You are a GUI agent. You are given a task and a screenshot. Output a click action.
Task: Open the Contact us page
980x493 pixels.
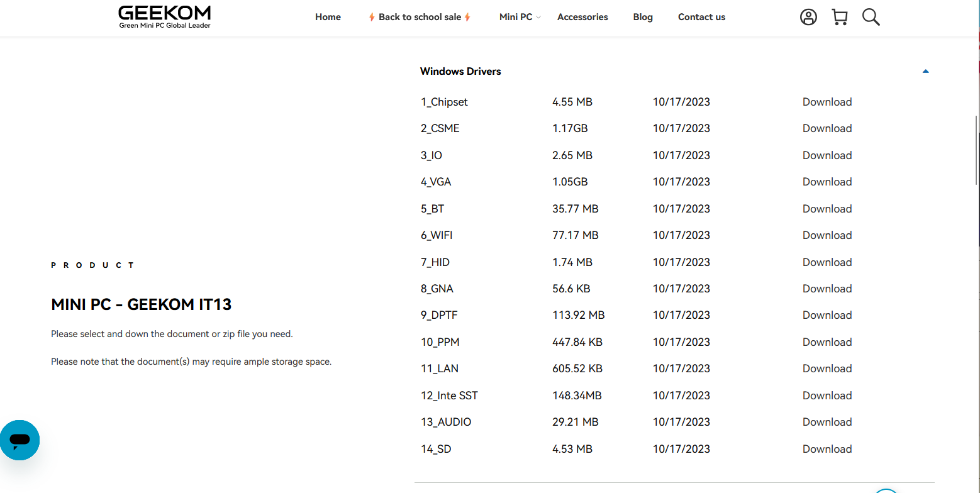point(701,17)
